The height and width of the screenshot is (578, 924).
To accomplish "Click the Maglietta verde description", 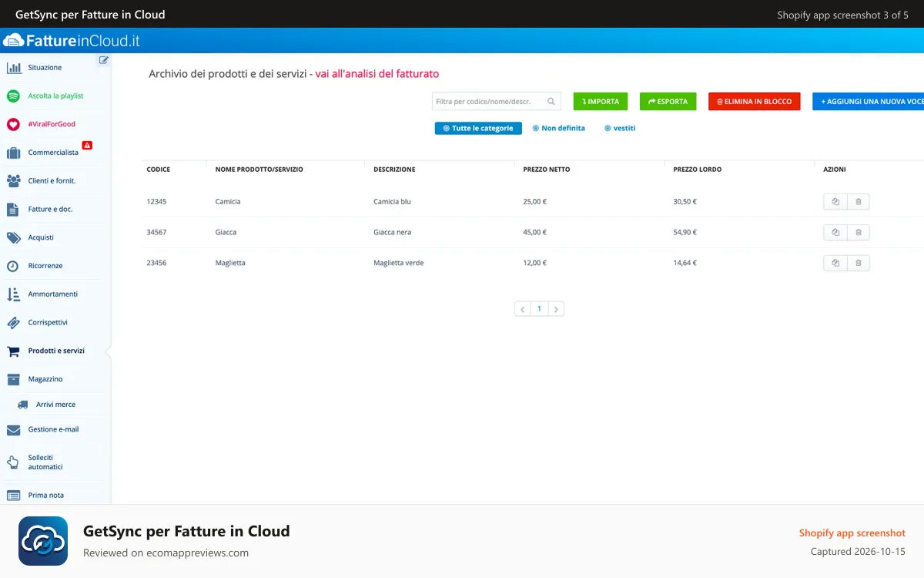I will (399, 263).
